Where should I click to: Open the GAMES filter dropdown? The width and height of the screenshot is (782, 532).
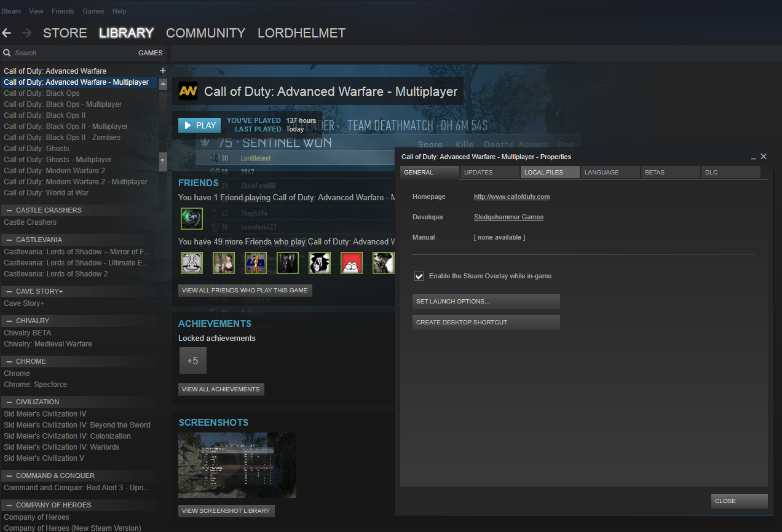151,53
